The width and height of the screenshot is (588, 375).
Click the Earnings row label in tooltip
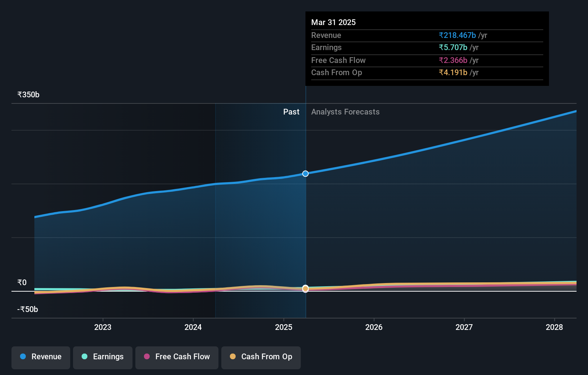tap(326, 47)
